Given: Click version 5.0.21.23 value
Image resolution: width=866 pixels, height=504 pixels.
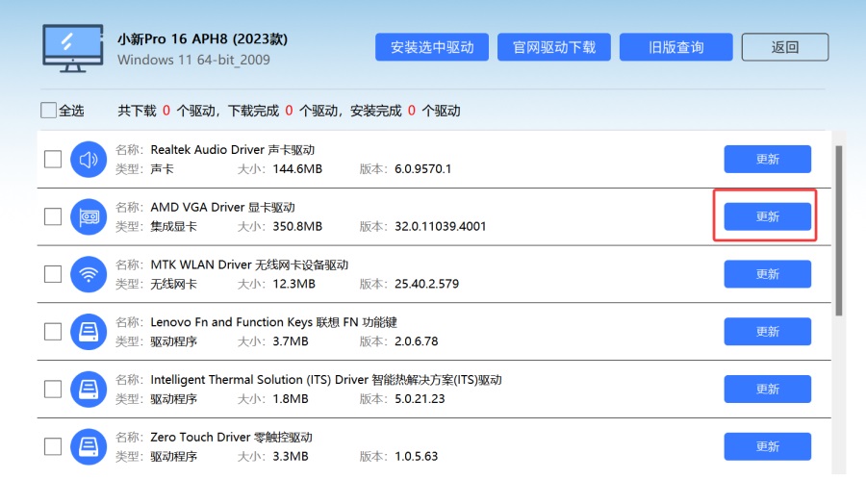Looking at the screenshot, I should [420, 398].
